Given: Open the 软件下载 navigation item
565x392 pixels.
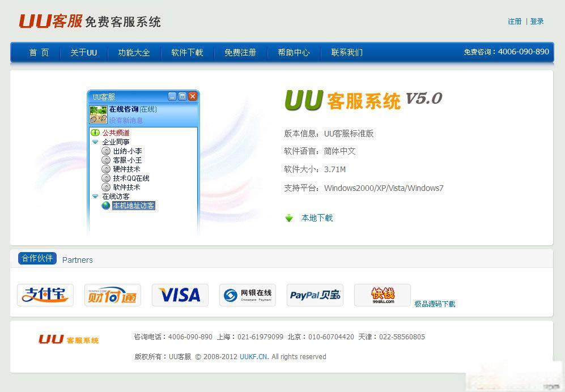Looking at the screenshot, I should point(187,53).
